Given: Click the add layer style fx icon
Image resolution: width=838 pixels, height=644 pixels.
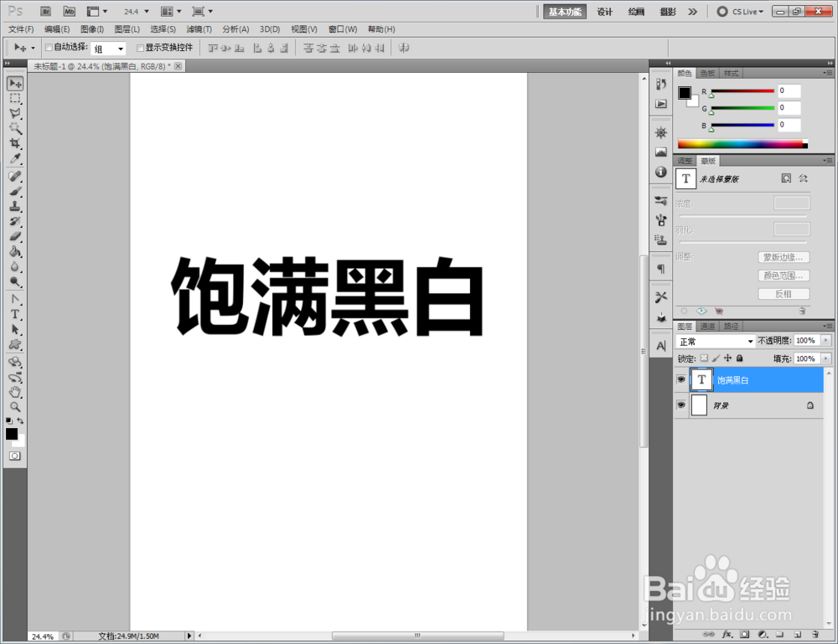Looking at the screenshot, I should coord(727,635).
